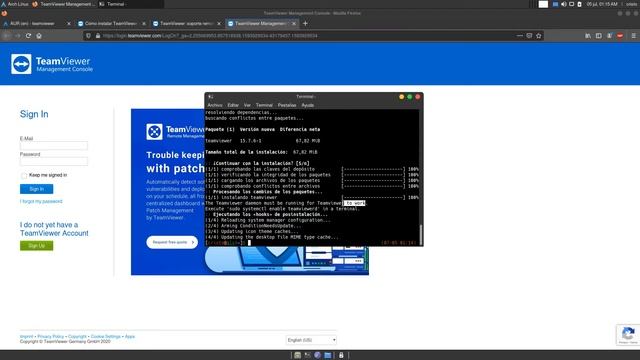Close the AUR teamviewer tab

tap(69, 24)
